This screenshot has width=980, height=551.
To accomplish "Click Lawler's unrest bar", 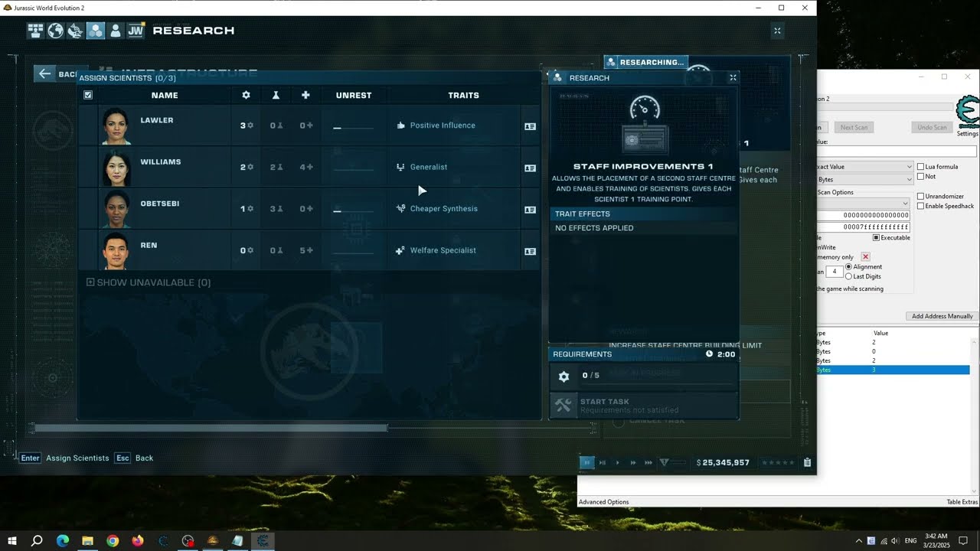I will click(354, 128).
